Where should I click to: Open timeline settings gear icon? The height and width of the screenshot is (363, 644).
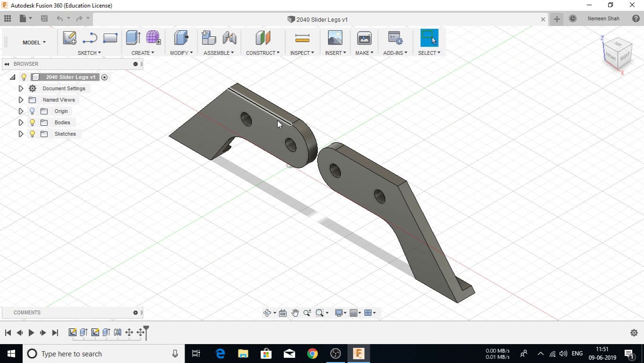634,333
